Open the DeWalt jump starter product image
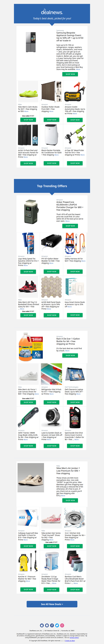Image resolution: width=104 pixels, height=644 pixels. pyautogui.click(x=75, y=91)
